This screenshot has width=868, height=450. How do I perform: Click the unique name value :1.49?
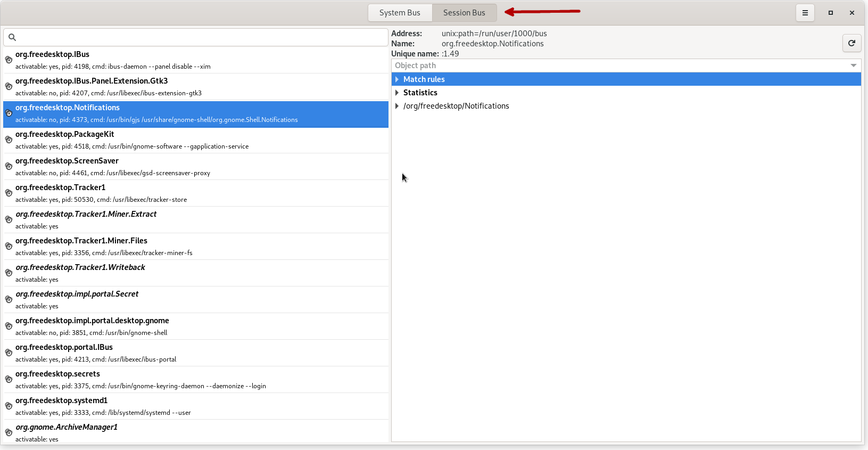[x=450, y=54]
